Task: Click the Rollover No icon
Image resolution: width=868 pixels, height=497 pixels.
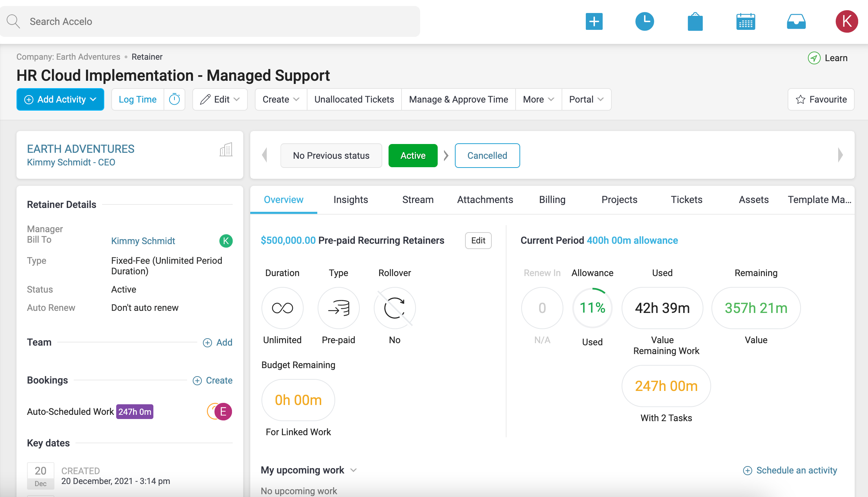Action: (395, 308)
